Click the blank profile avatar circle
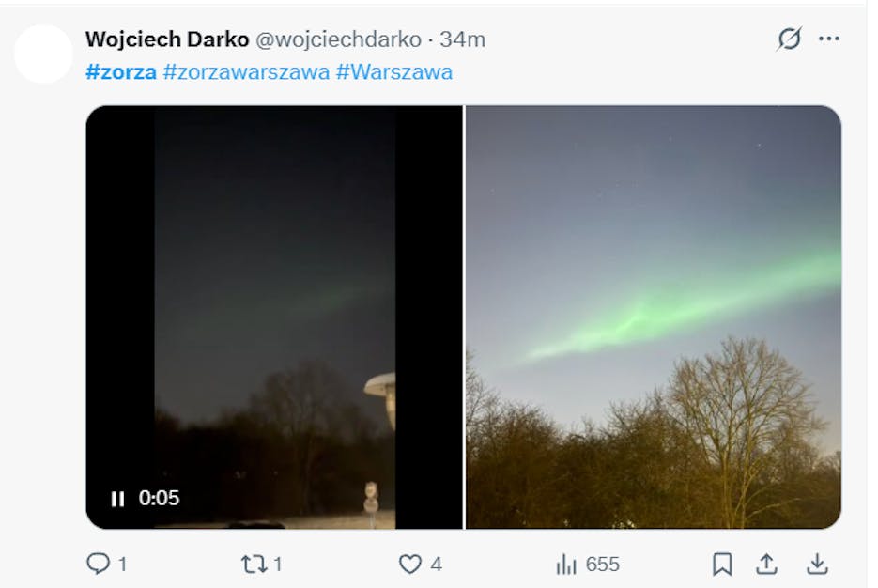 (43, 54)
